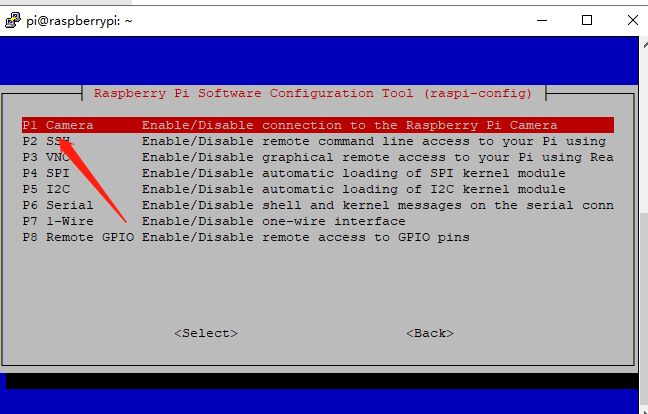648x414 pixels.
Task: Close the pi@raspberrypi window
Action: (x=633, y=20)
